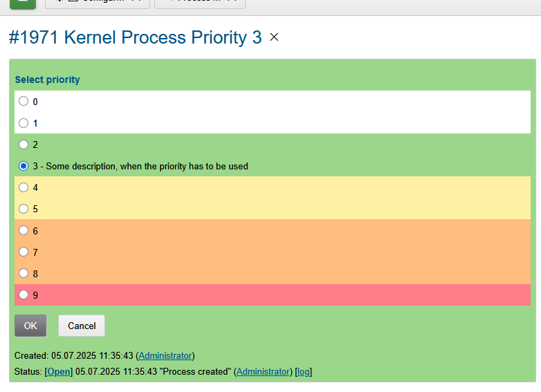Close the Kernel Process Priority 3 card
Viewport: 541px width, 392px height.
274,37
